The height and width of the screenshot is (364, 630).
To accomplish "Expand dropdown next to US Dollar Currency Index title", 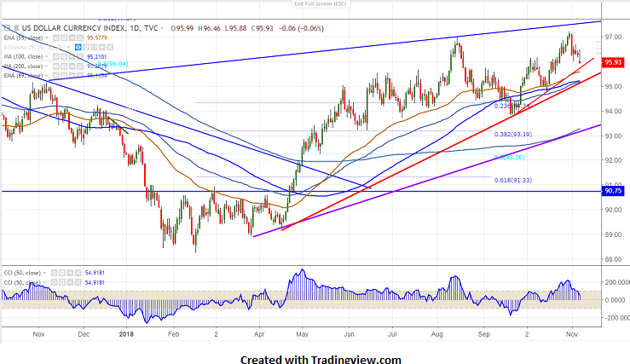I will 162,28.
